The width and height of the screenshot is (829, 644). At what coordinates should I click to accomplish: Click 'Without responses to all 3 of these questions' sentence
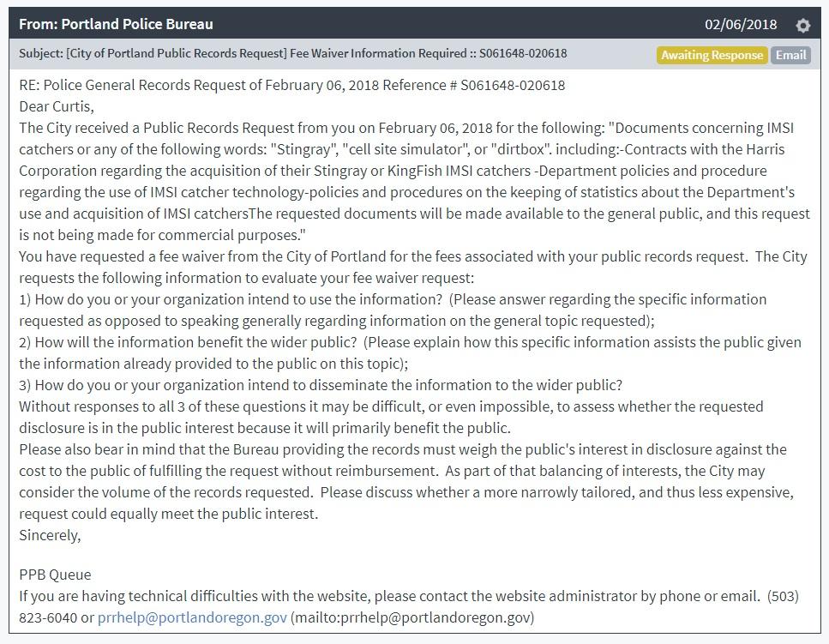coord(391,417)
